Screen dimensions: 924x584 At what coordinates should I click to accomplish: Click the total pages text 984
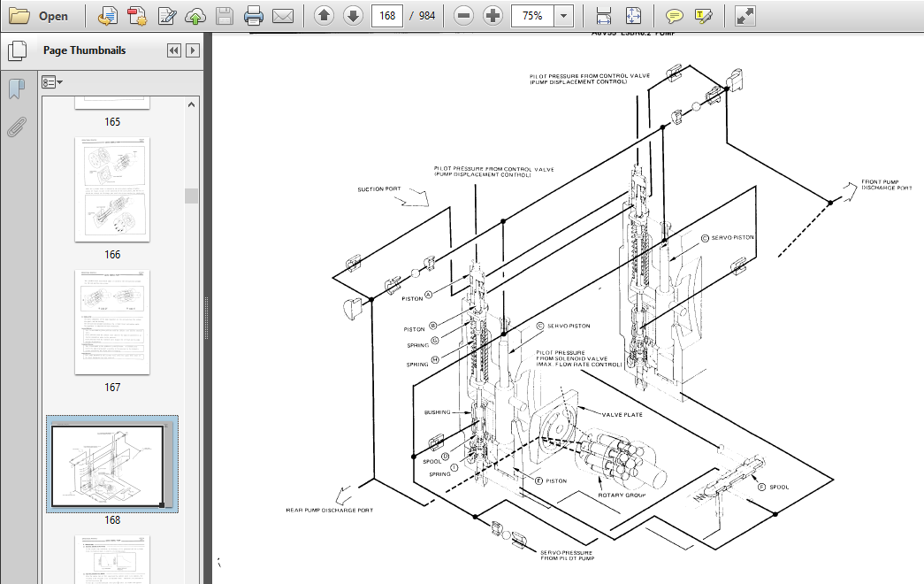tap(427, 16)
